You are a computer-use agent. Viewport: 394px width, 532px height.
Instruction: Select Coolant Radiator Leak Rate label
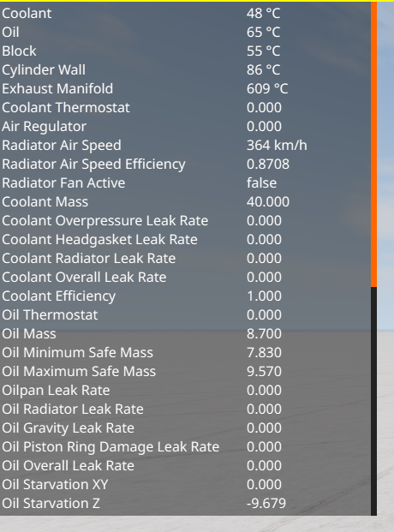coord(89,258)
